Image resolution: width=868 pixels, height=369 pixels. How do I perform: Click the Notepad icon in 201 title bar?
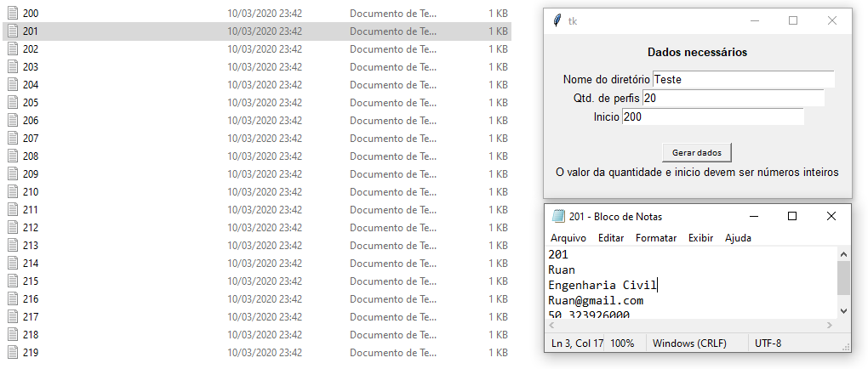(558, 216)
